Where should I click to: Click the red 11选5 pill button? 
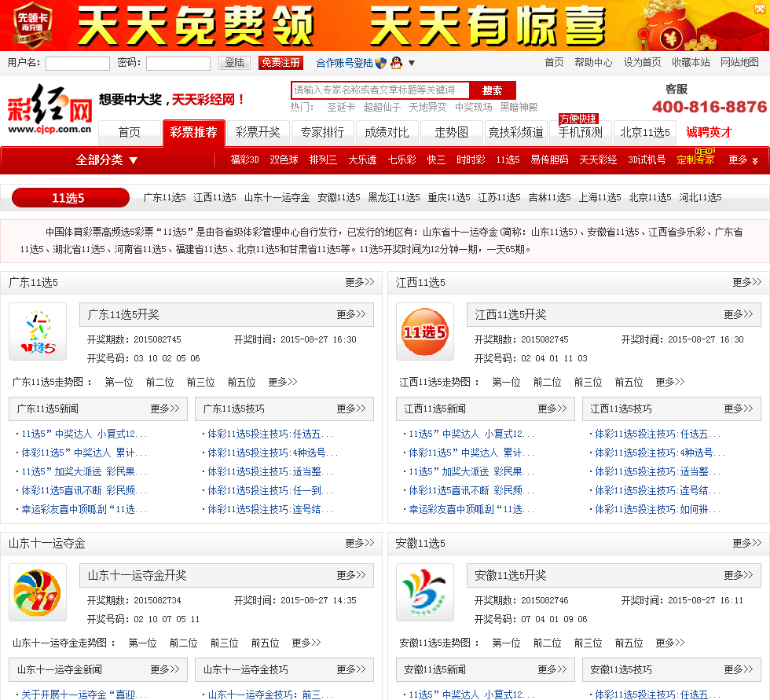(70, 198)
